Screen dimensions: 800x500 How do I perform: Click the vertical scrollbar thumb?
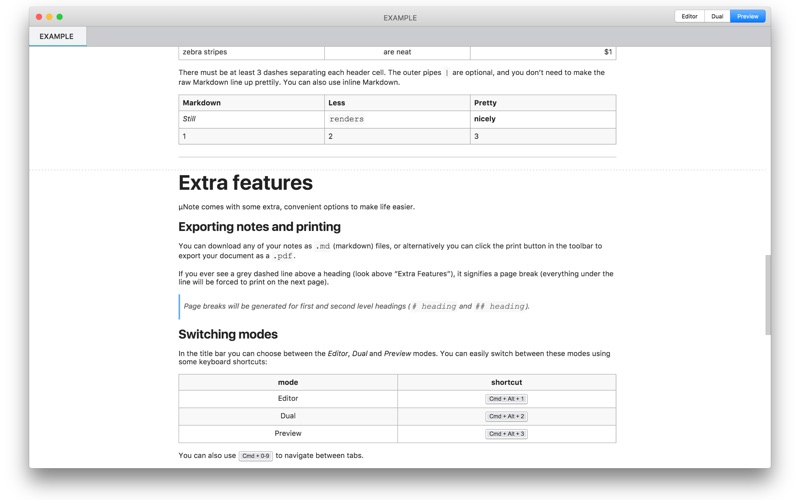pyautogui.click(x=768, y=295)
